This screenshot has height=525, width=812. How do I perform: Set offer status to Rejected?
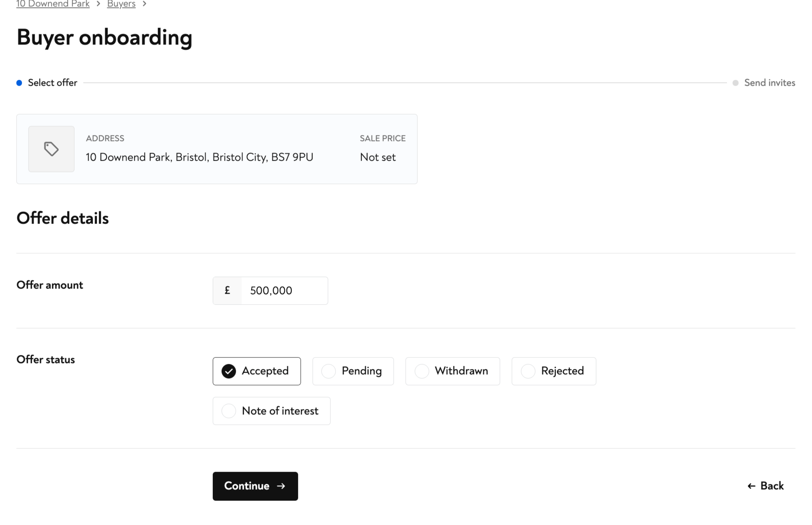pos(553,371)
